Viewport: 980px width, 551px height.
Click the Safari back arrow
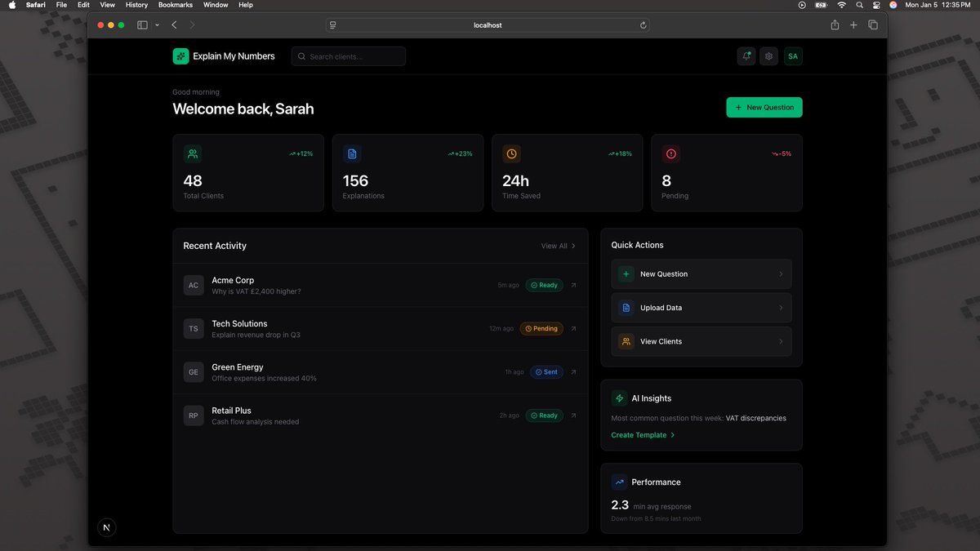(x=174, y=25)
